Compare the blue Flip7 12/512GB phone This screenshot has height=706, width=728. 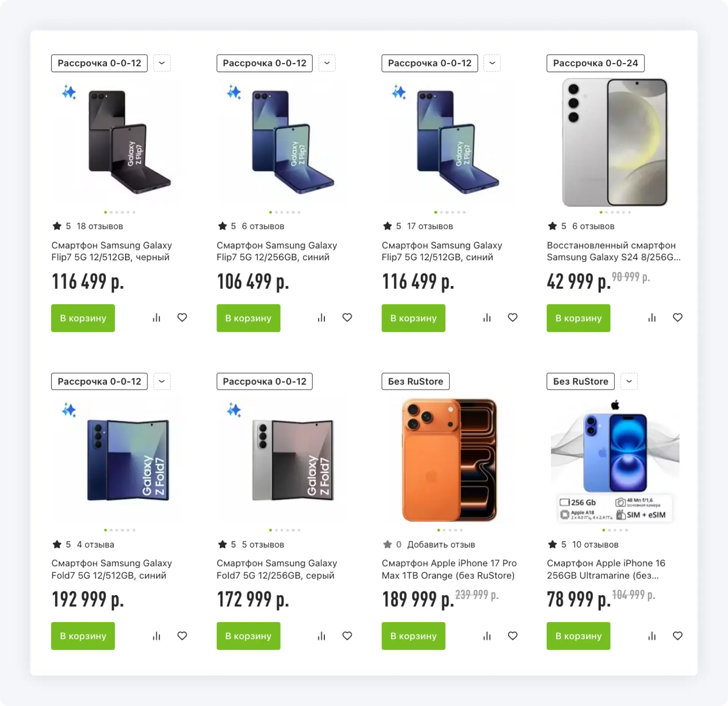(487, 318)
